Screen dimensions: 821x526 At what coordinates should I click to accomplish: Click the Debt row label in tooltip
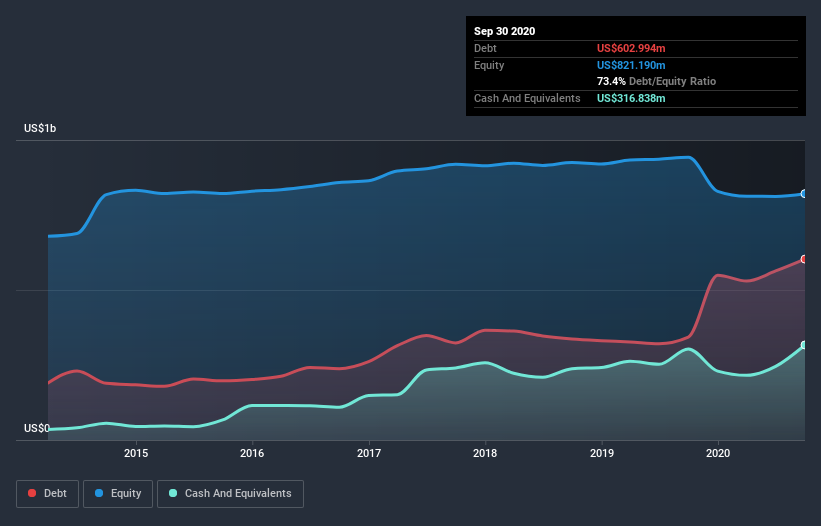pos(485,48)
